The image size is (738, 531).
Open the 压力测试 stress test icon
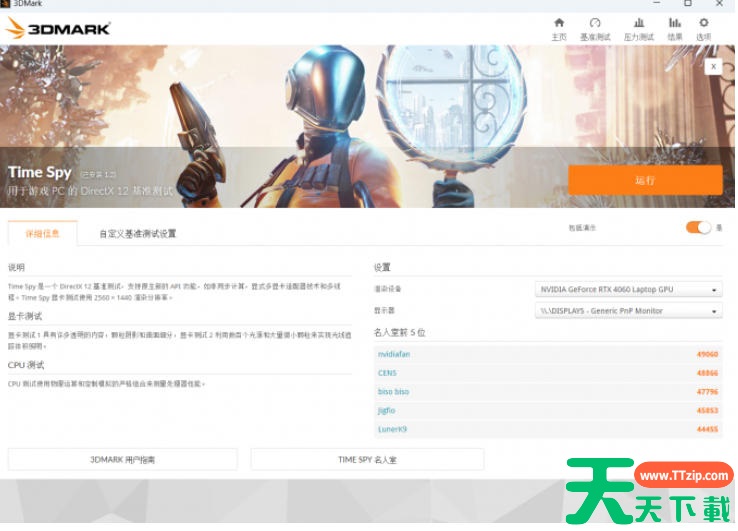[x=638, y=28]
